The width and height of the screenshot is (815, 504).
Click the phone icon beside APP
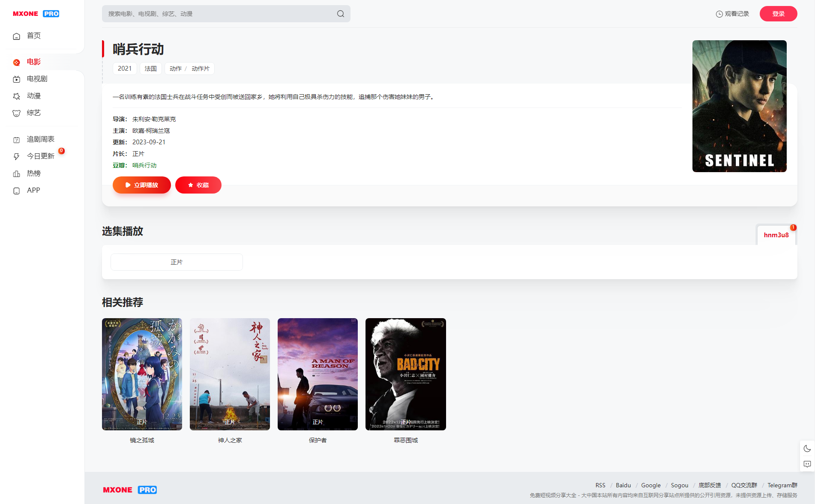(16, 191)
